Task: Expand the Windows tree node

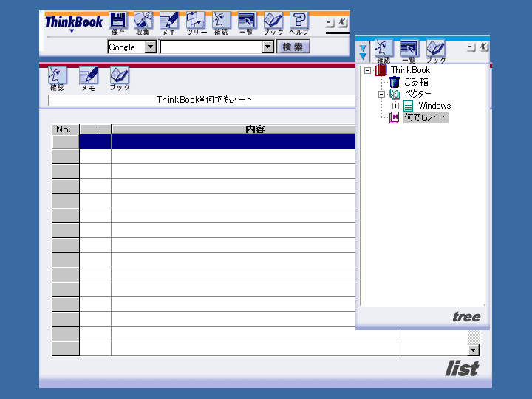Action: point(395,106)
